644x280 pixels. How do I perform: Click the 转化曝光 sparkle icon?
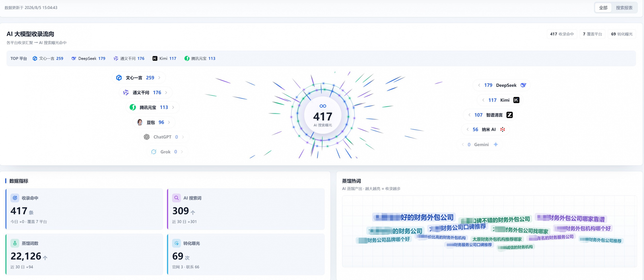click(176, 243)
